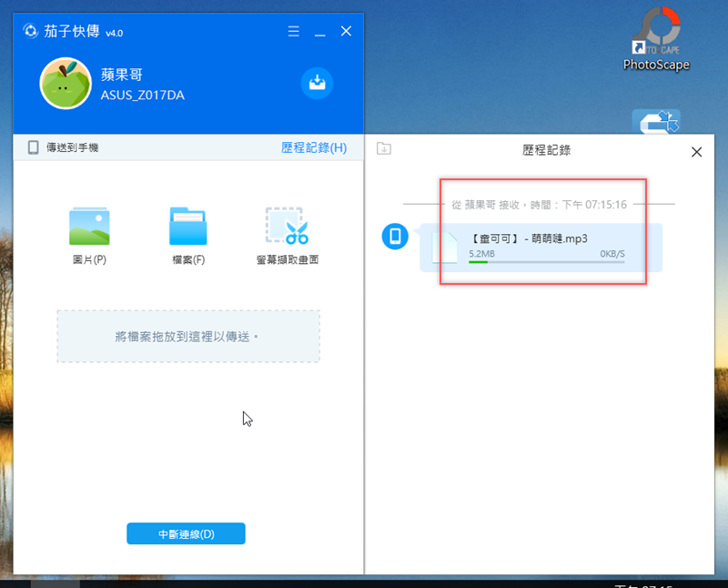Select the 萌萌噠.mp3 transfer entry
This screenshot has height=588, width=728.
541,248
